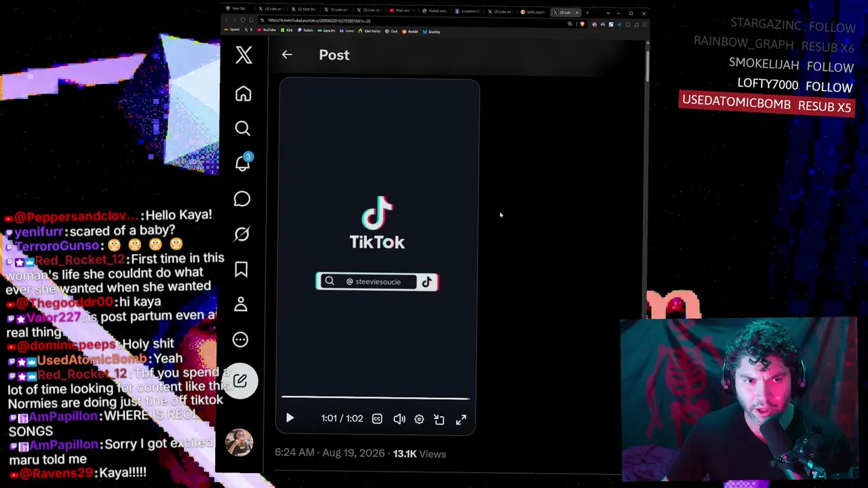Image resolution: width=868 pixels, height=488 pixels.
Task: Open the Kiwi Farms bookmark
Action: (x=371, y=31)
